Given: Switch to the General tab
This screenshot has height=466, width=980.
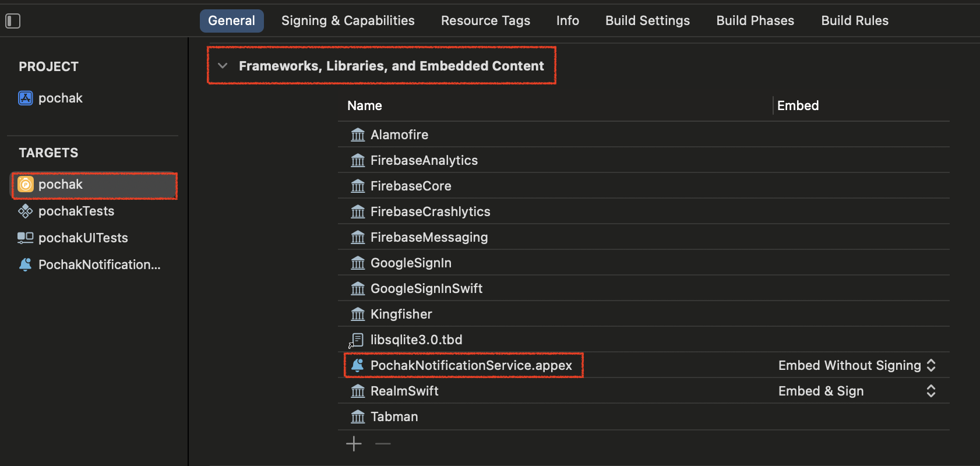Looking at the screenshot, I should point(232,21).
